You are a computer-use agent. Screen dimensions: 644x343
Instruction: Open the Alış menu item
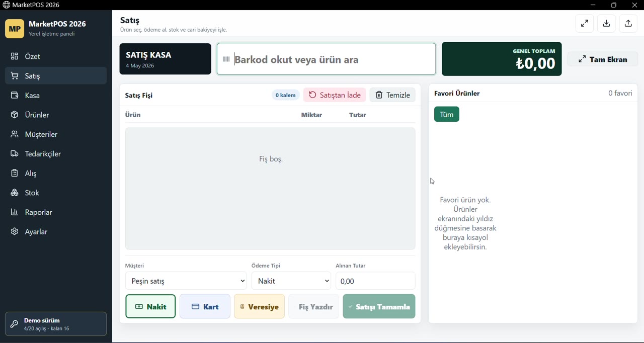pyautogui.click(x=56, y=173)
